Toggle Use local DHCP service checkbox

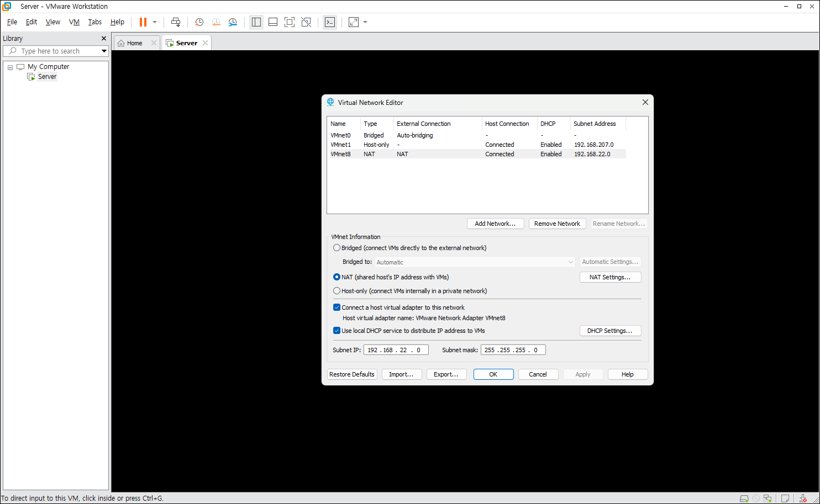coord(337,331)
